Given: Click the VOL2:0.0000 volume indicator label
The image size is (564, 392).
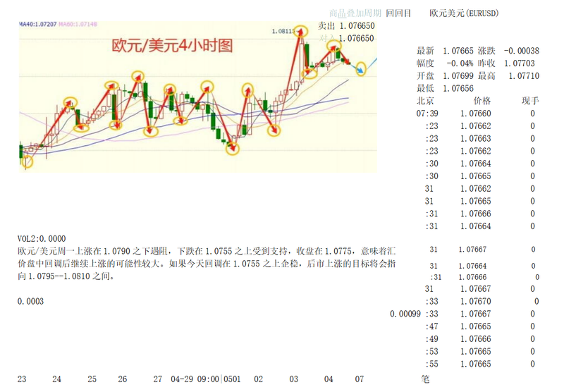Looking at the screenshot, I should 42,239.
